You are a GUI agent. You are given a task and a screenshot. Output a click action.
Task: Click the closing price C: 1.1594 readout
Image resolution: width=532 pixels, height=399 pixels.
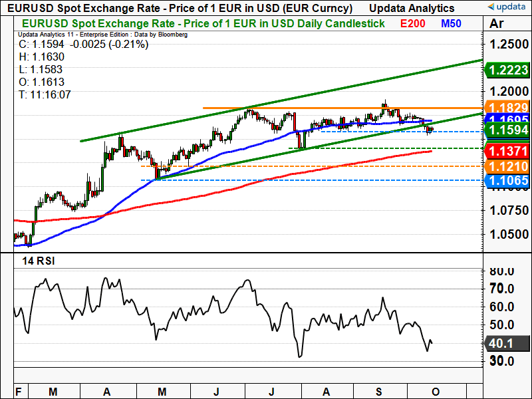(x=42, y=45)
